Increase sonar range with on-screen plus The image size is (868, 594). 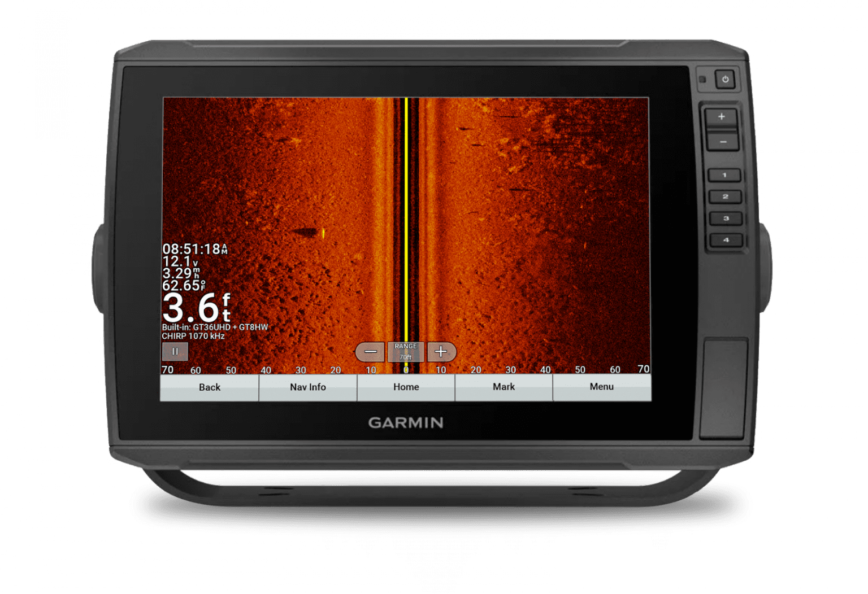[441, 352]
